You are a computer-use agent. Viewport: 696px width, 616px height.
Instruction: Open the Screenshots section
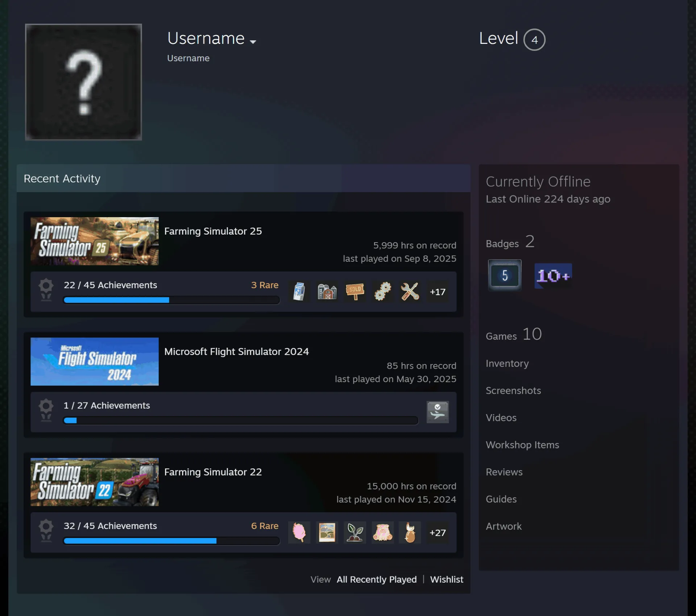click(x=513, y=390)
